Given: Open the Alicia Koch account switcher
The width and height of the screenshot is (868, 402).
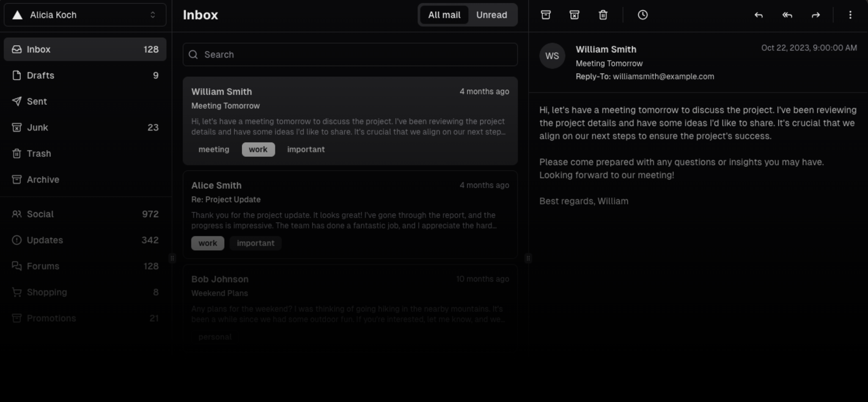Looking at the screenshot, I should tap(85, 15).
